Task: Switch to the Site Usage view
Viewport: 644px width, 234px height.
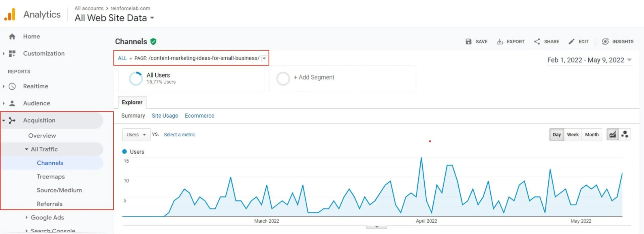Action: [165, 115]
